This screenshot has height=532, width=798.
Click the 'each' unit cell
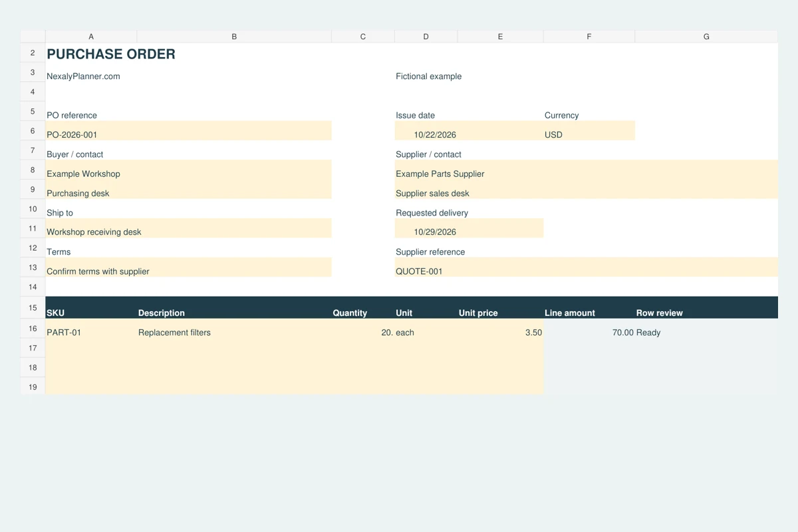(x=426, y=329)
